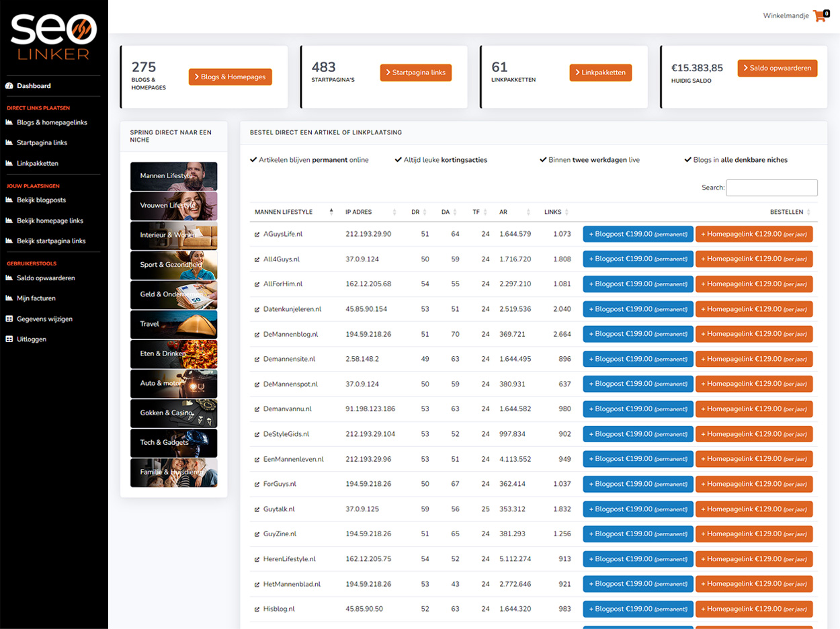Open external link icon for Demanvannu.nl
Image resolution: width=840 pixels, height=629 pixels.
tap(257, 409)
